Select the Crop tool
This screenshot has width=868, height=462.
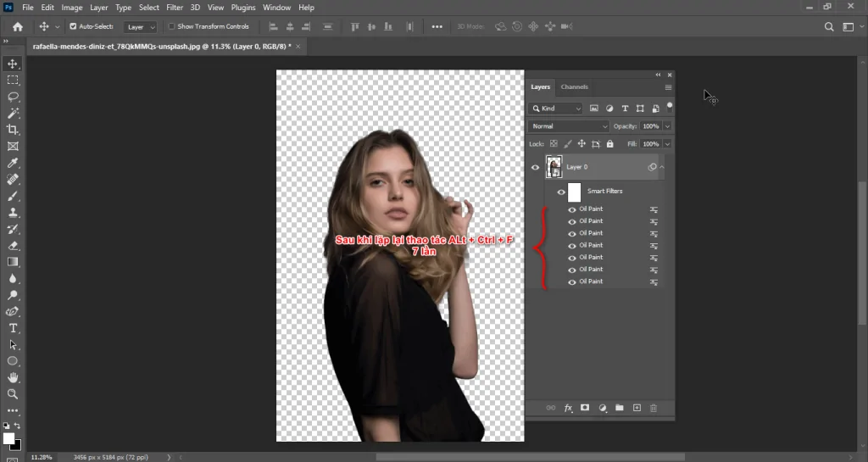pos(13,130)
